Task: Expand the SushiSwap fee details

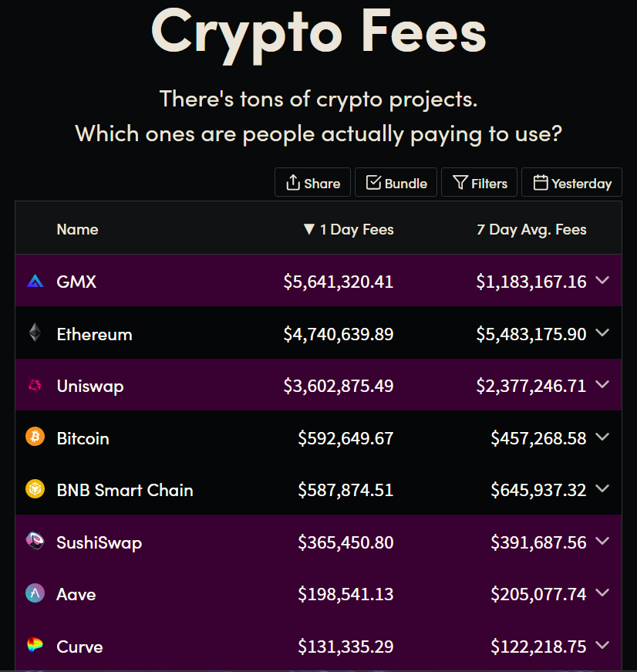Action: [x=603, y=542]
